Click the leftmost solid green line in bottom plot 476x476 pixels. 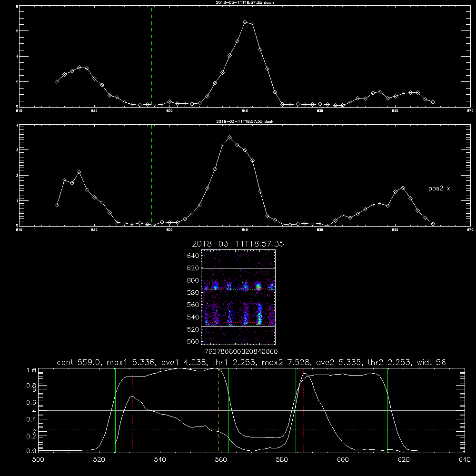[115, 410]
